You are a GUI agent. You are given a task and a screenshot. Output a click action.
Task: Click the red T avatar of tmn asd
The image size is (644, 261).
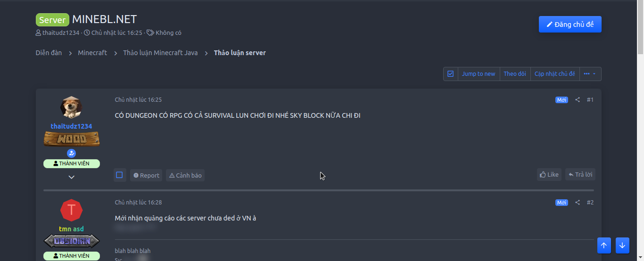(72, 210)
